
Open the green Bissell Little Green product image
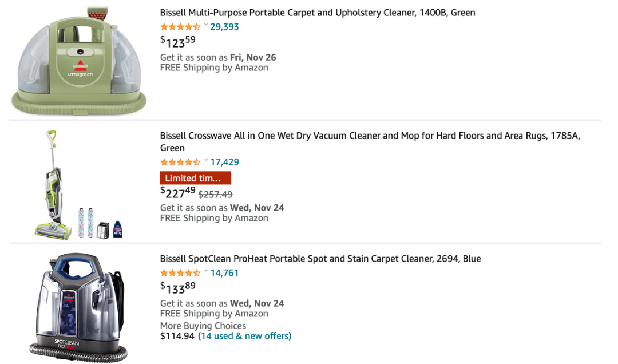point(79,60)
